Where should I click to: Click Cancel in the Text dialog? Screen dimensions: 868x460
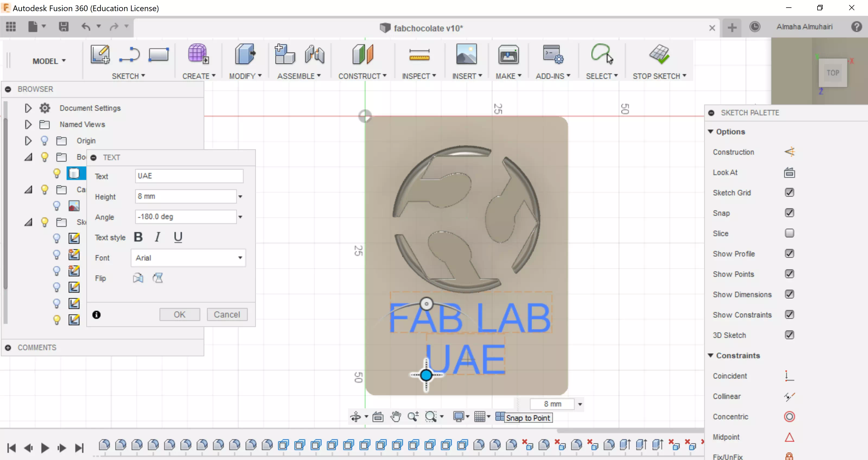pos(227,314)
